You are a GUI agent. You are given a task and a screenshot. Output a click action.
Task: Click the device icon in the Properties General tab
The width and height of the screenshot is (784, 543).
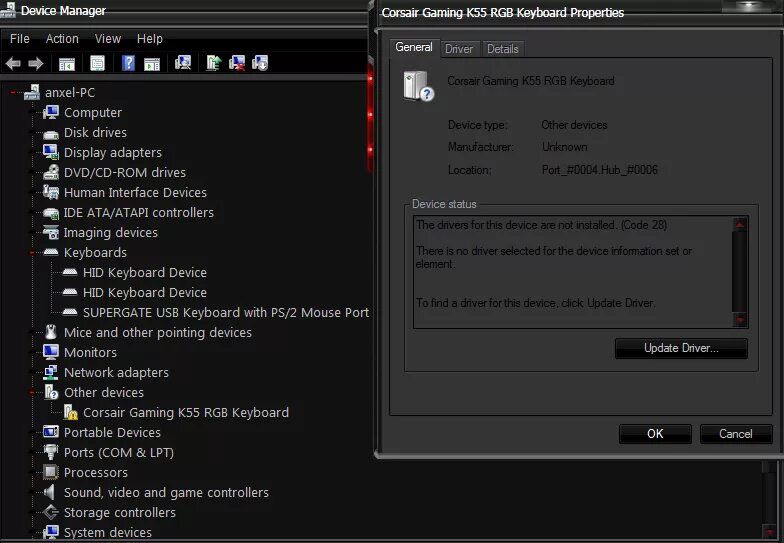tap(418, 86)
